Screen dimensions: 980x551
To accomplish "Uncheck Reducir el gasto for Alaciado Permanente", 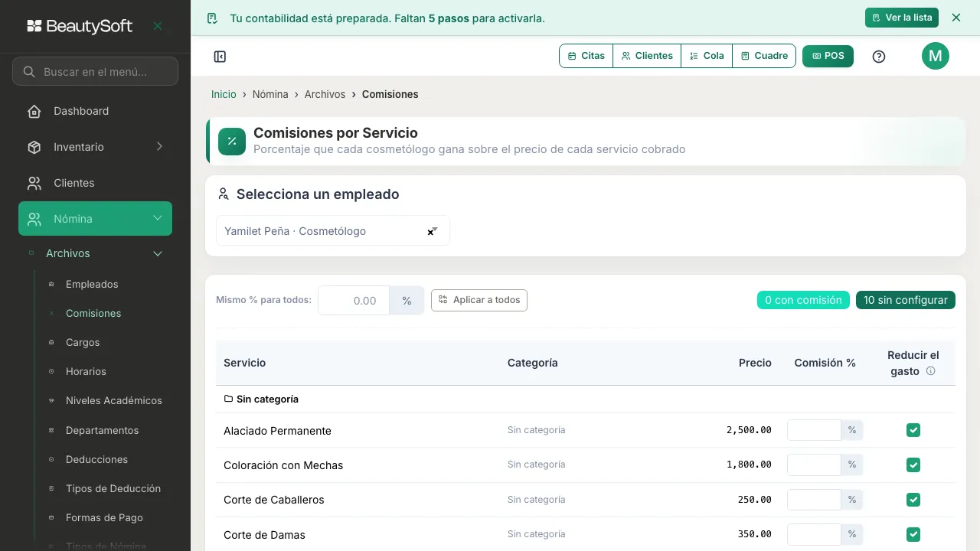I will (x=913, y=430).
